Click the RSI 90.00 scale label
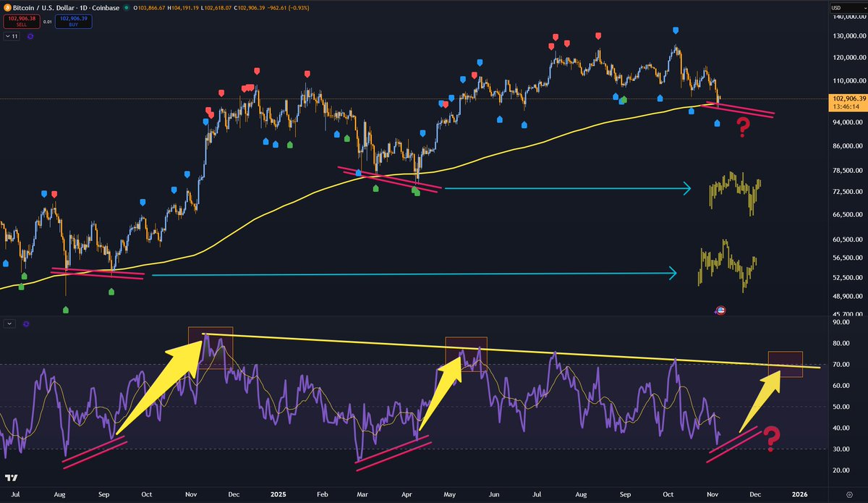Screen dimensions: 868x503 (840, 322)
